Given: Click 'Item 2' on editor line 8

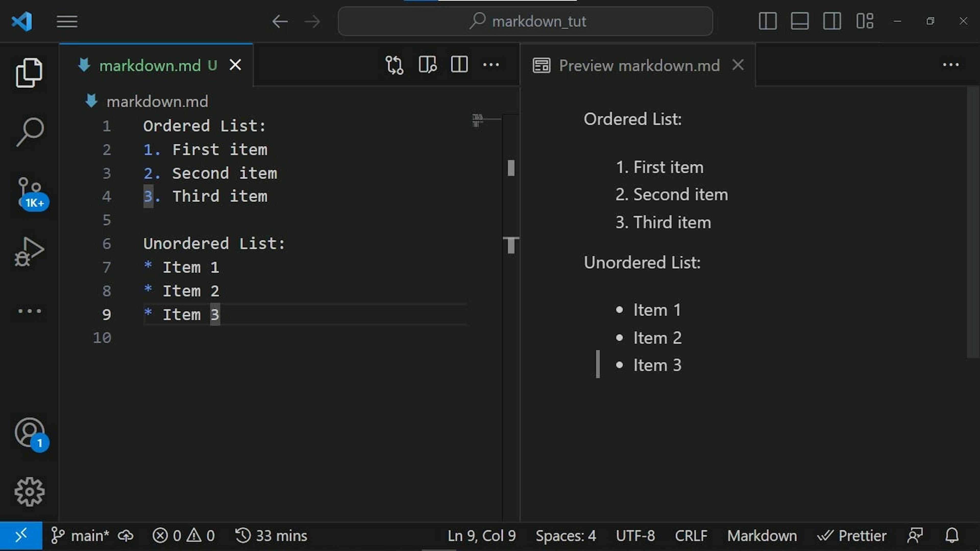Looking at the screenshot, I should click(x=191, y=291).
